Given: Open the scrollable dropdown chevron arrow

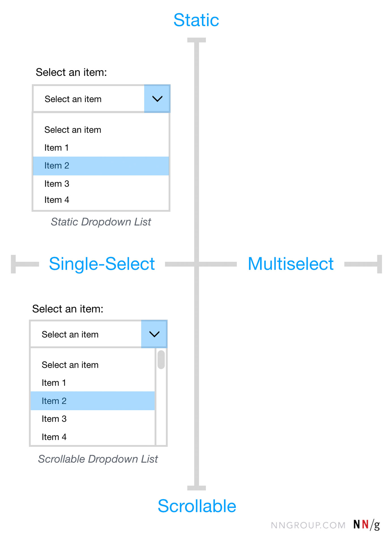Looking at the screenshot, I should click(x=154, y=334).
